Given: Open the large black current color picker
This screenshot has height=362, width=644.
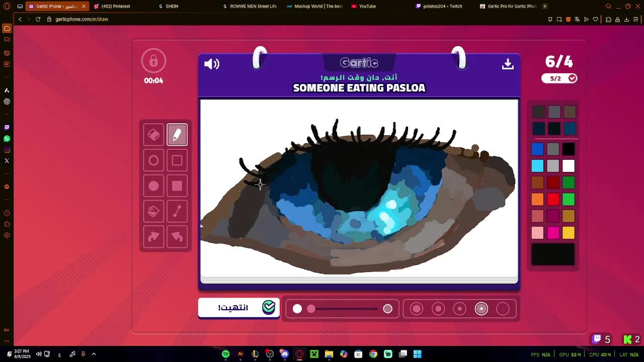Looking at the screenshot, I should pyautogui.click(x=553, y=254).
